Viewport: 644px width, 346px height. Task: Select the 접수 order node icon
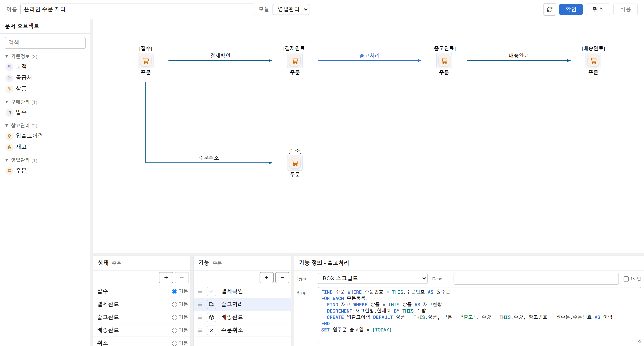(x=146, y=61)
